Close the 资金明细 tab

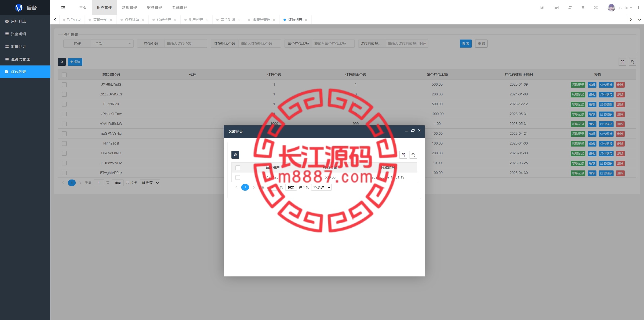click(x=239, y=20)
